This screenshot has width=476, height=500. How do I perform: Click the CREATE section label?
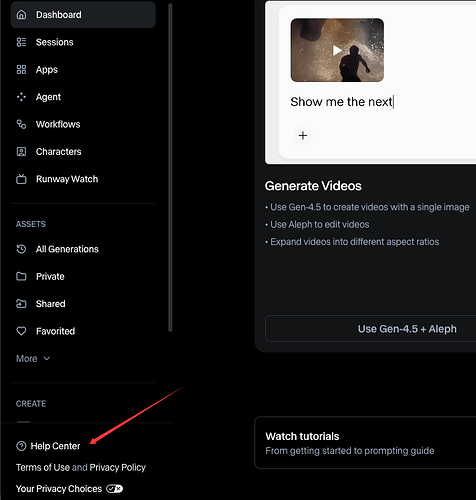(x=31, y=404)
